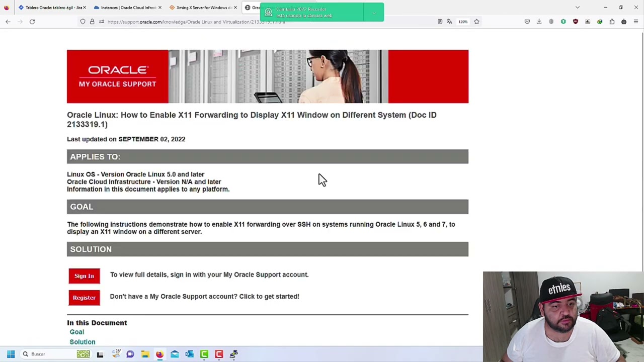The height and width of the screenshot is (362, 644).
Task: Open site security shield information
Action: tap(83, 22)
